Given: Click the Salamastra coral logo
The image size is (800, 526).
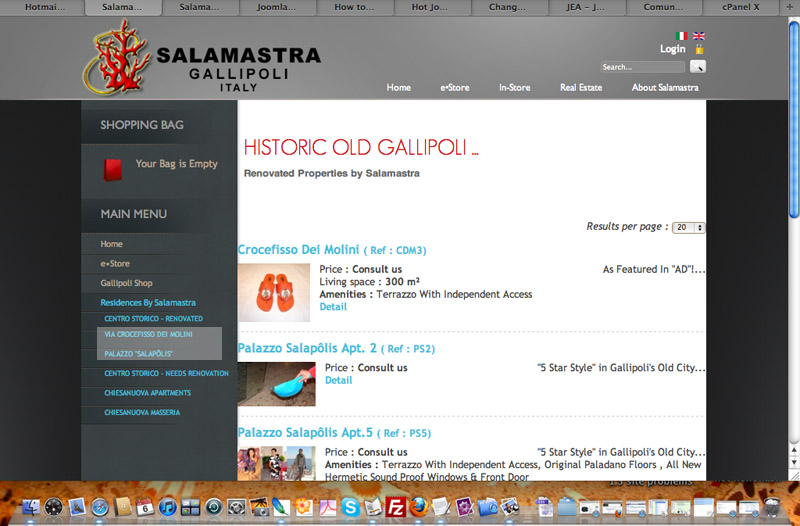Looking at the screenshot, I should 116,57.
